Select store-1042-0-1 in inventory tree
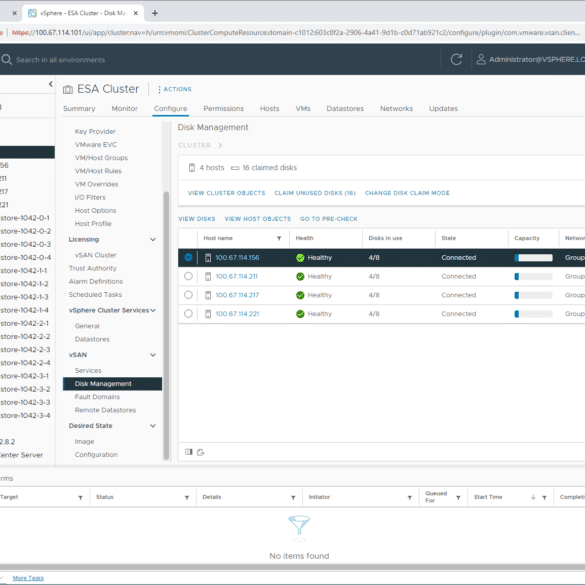Viewport: 585px width, 585px height. click(25, 218)
